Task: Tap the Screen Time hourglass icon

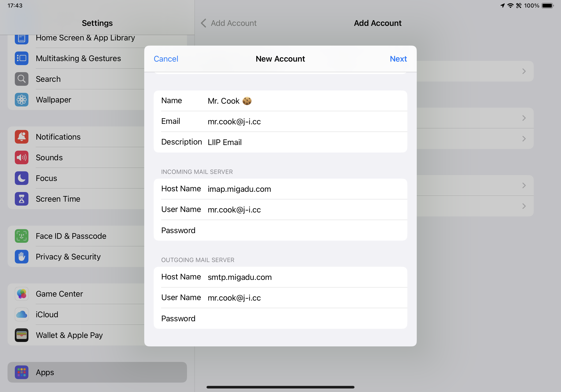Action: point(22,199)
